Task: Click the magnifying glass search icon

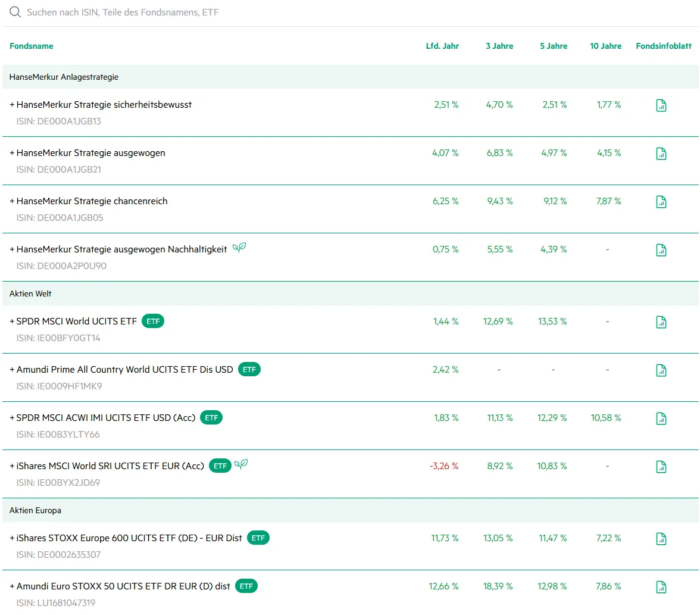Action: 15,13
